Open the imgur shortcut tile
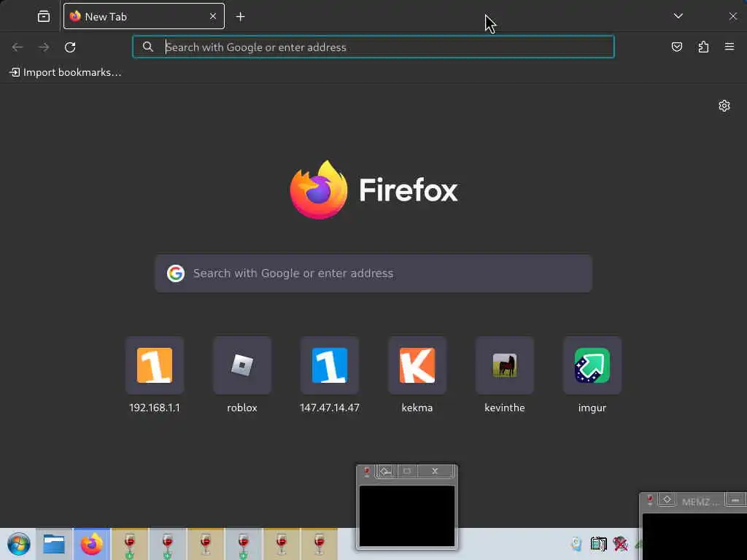The height and width of the screenshot is (560, 747). point(592,365)
